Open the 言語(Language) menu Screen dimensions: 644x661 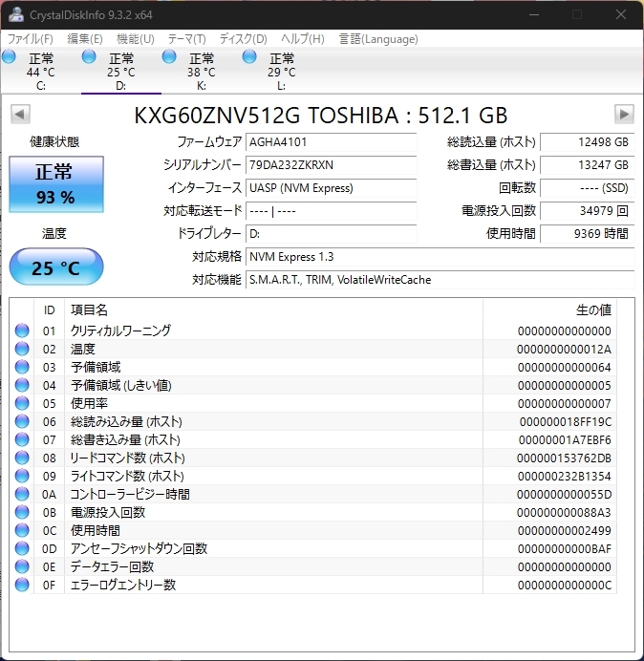377,39
